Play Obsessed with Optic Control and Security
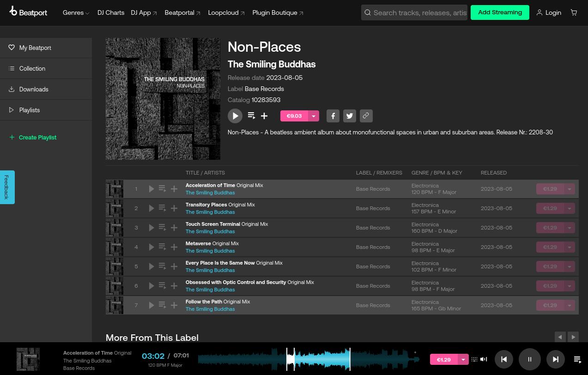The image size is (588, 375). click(152, 286)
